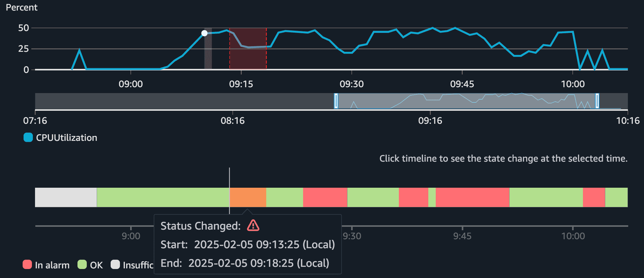Click the longest red alarm segment near 9:45

click(x=472, y=197)
